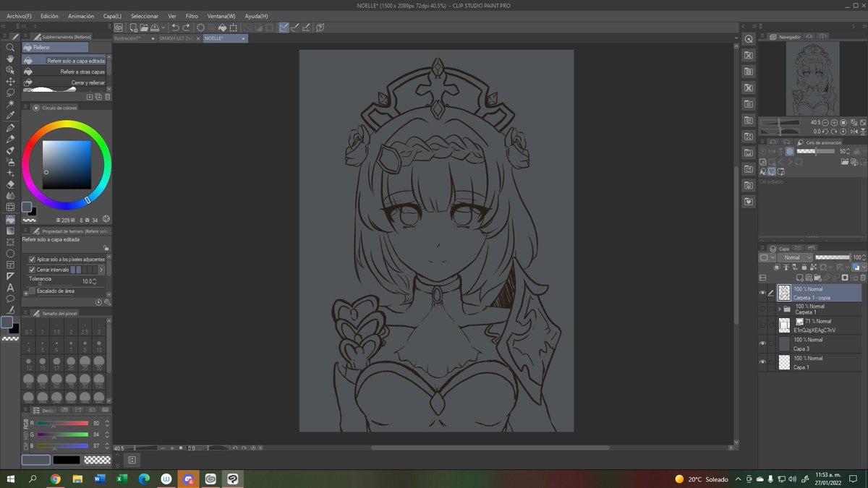This screenshot has height=488, width=868.
Task: Switch to the SMASH ULT canvas tab
Action: tap(178, 38)
